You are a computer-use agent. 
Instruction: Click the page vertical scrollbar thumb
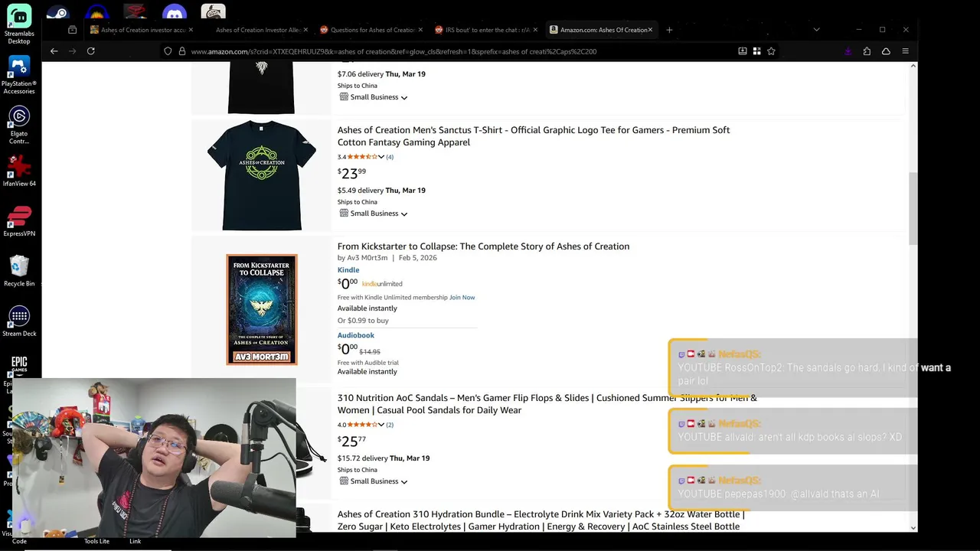click(x=913, y=208)
